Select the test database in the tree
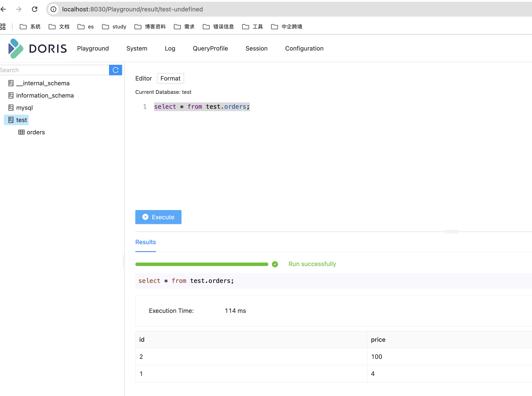Viewport: 532px width, 396px height. (x=21, y=120)
